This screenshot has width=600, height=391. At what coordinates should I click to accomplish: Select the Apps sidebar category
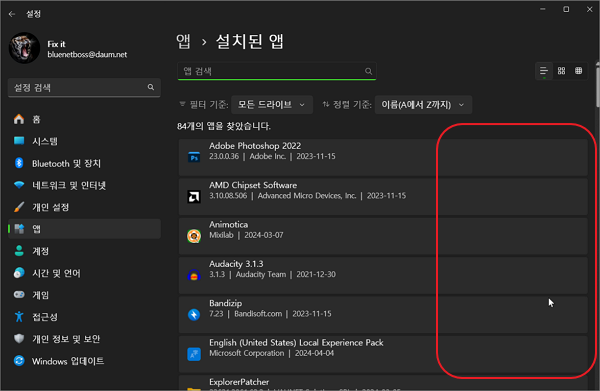pyautogui.click(x=84, y=229)
